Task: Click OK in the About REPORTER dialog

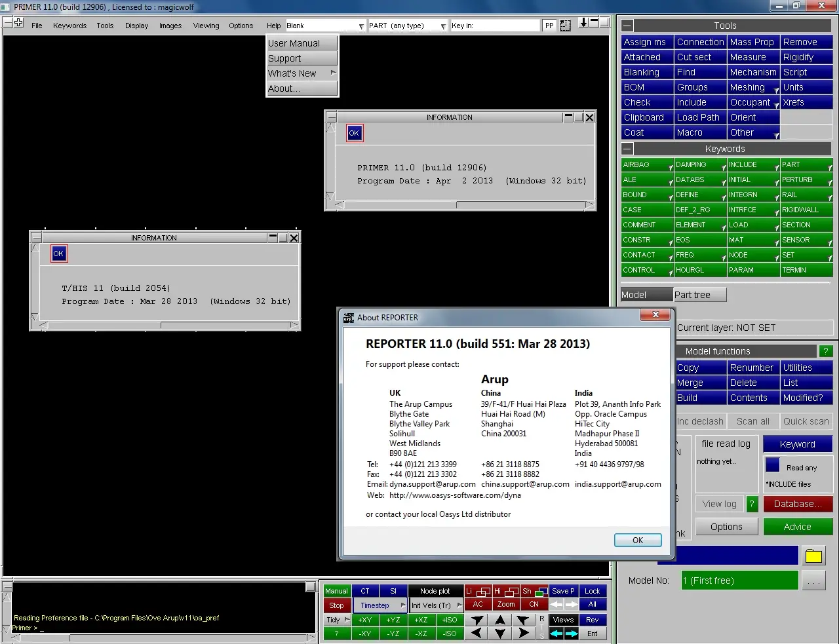Action: [638, 540]
